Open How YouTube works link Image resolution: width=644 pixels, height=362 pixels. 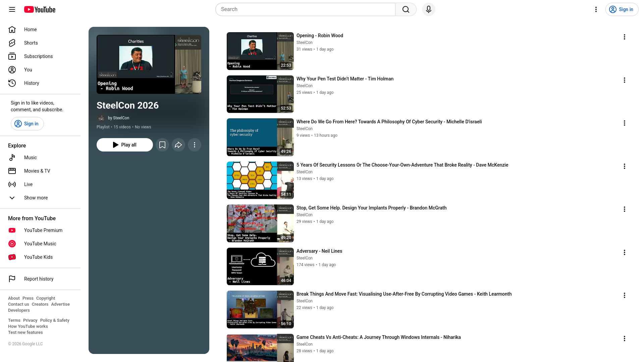[x=28, y=326]
